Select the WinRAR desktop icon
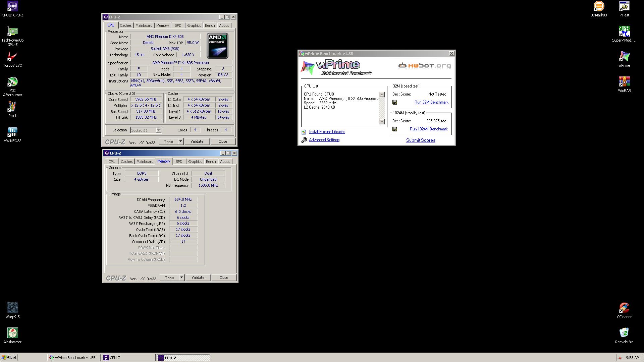 point(624,84)
